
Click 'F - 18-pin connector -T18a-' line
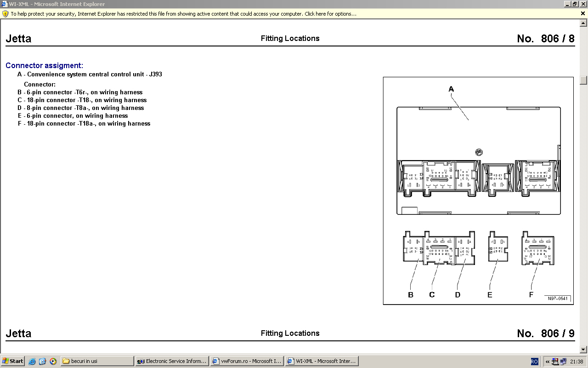(x=84, y=123)
